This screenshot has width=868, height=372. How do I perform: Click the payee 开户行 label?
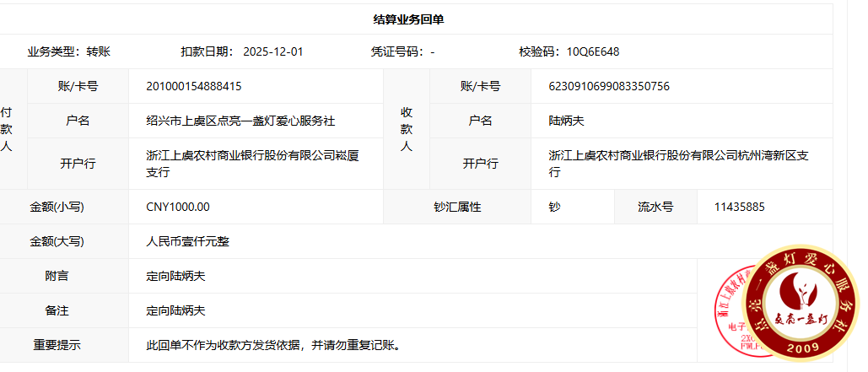(481, 164)
